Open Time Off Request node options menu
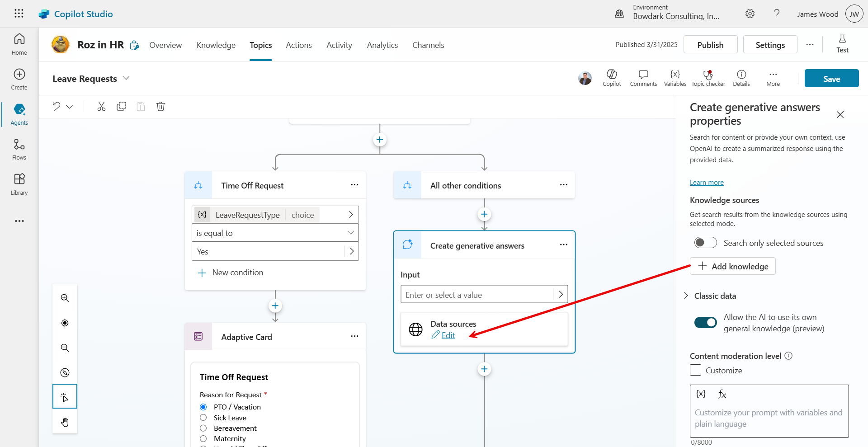Screen dimensions: 868x447 pos(354,184)
